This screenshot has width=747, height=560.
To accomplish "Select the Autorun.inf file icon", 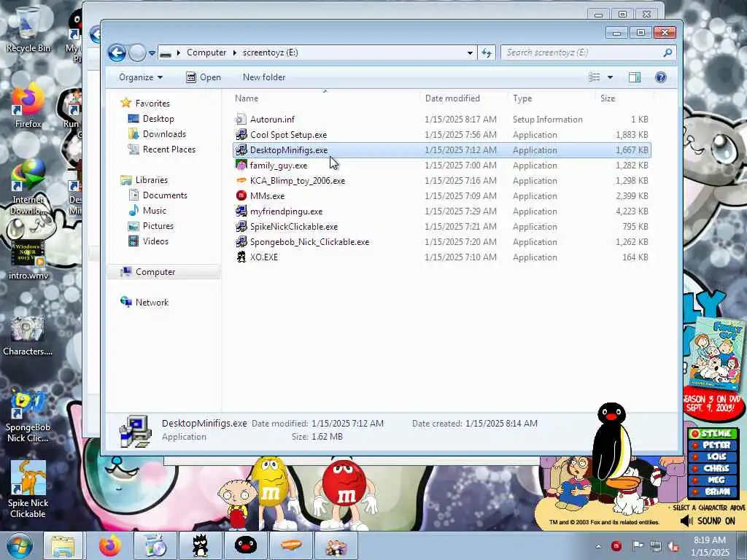I will coord(241,119).
